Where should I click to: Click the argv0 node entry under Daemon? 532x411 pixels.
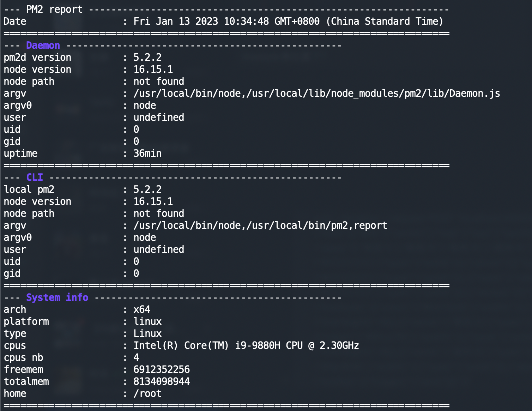(x=144, y=105)
